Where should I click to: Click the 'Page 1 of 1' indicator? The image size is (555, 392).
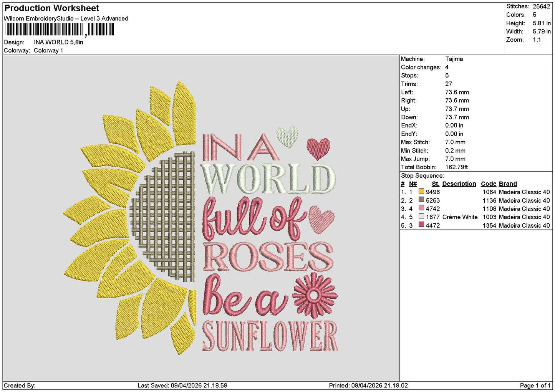535,385
